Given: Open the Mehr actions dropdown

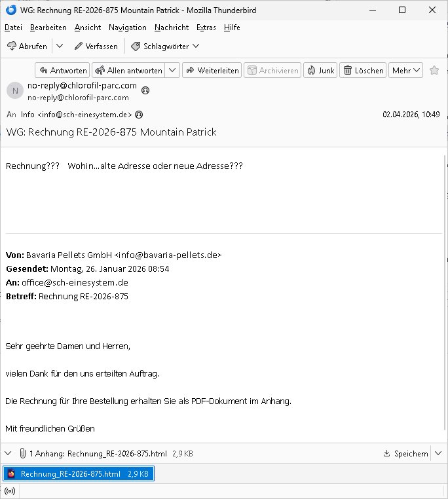Looking at the screenshot, I should pyautogui.click(x=405, y=70).
